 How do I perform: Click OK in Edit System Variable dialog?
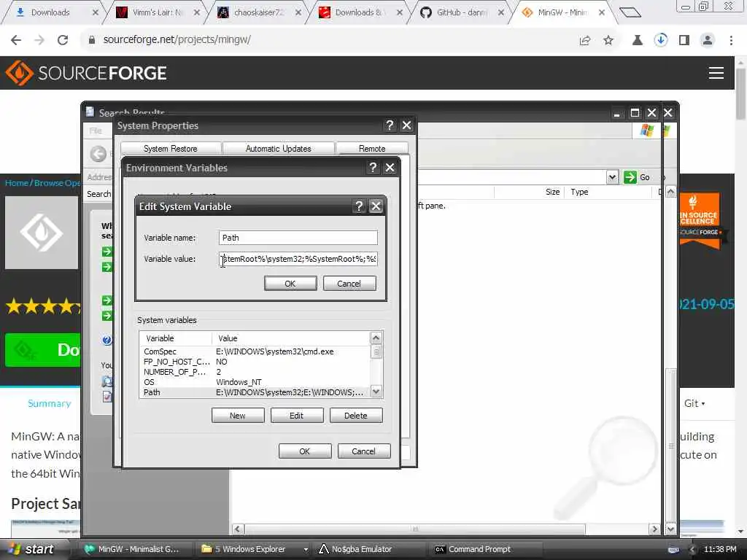[290, 284]
